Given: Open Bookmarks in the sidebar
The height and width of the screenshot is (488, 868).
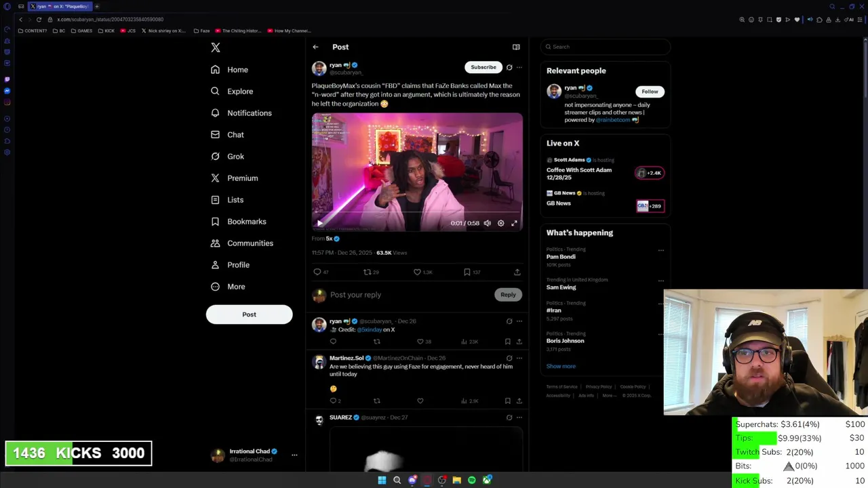Looking at the screenshot, I should [x=239, y=222].
